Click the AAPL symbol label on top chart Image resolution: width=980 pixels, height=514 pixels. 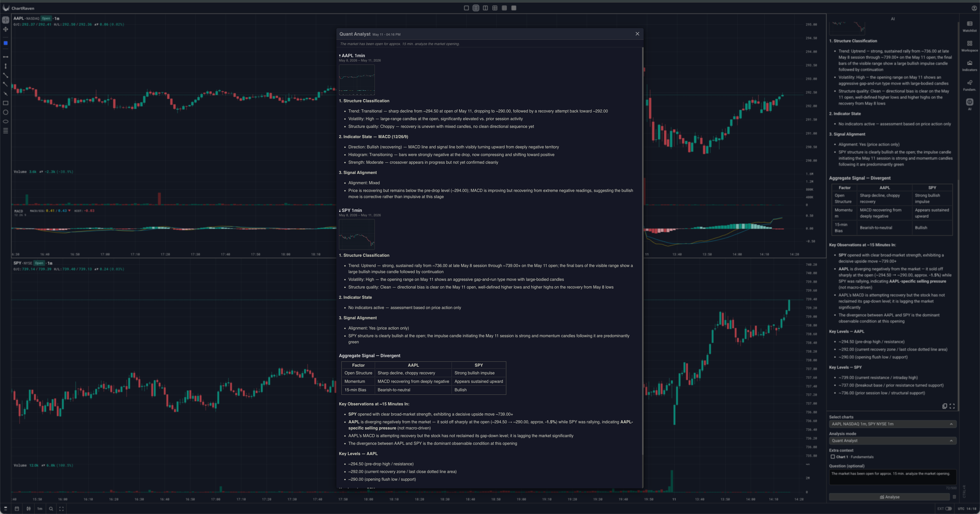click(x=19, y=18)
